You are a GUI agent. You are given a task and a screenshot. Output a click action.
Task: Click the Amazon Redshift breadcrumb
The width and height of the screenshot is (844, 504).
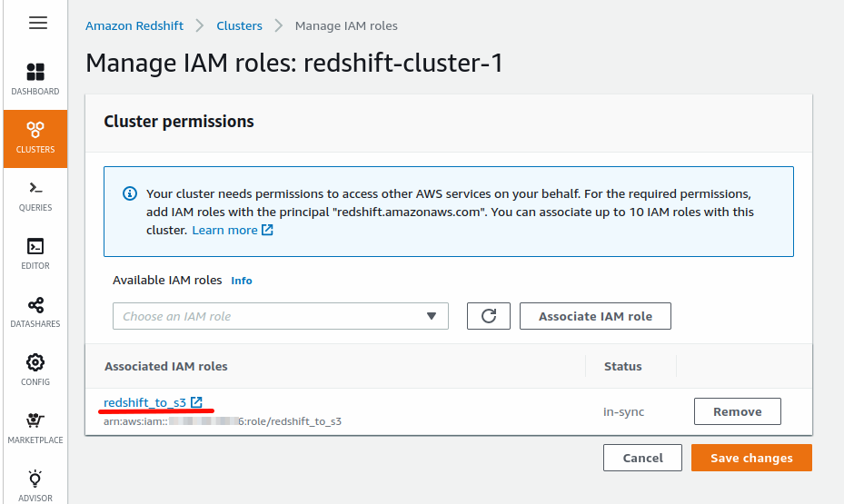click(134, 25)
